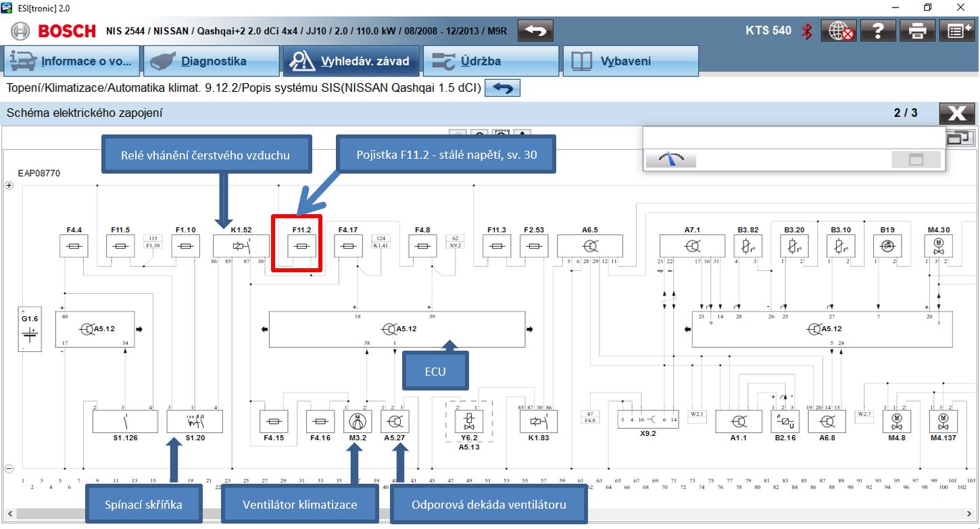Open the online connection globe icon
The width and height of the screenshot is (980, 529).
coord(839,31)
